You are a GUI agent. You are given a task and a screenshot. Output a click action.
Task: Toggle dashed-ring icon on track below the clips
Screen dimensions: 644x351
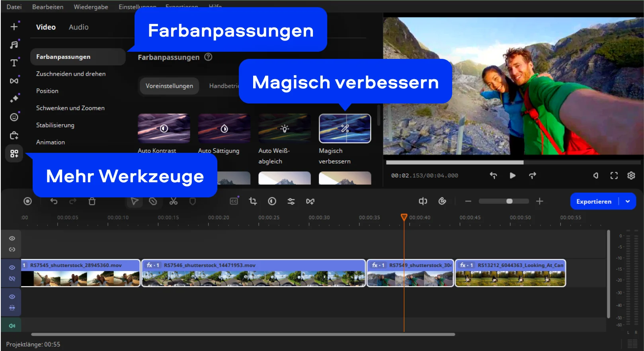pyautogui.click(x=12, y=308)
